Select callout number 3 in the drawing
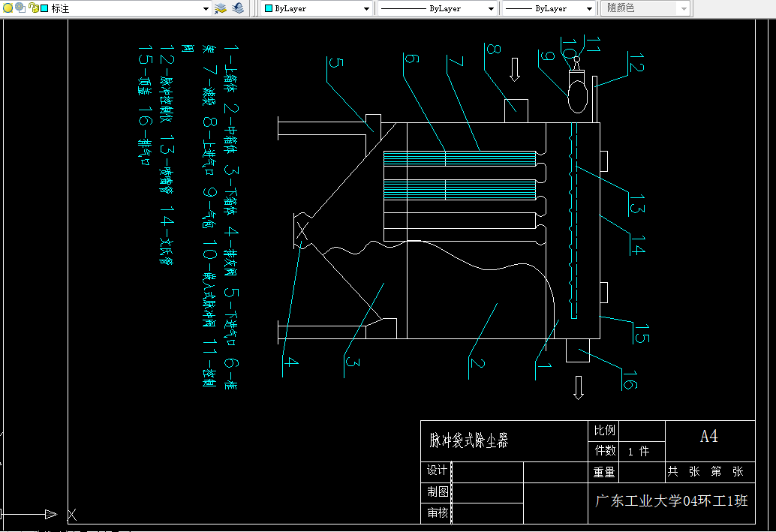The height and width of the screenshot is (532, 776). [x=353, y=362]
